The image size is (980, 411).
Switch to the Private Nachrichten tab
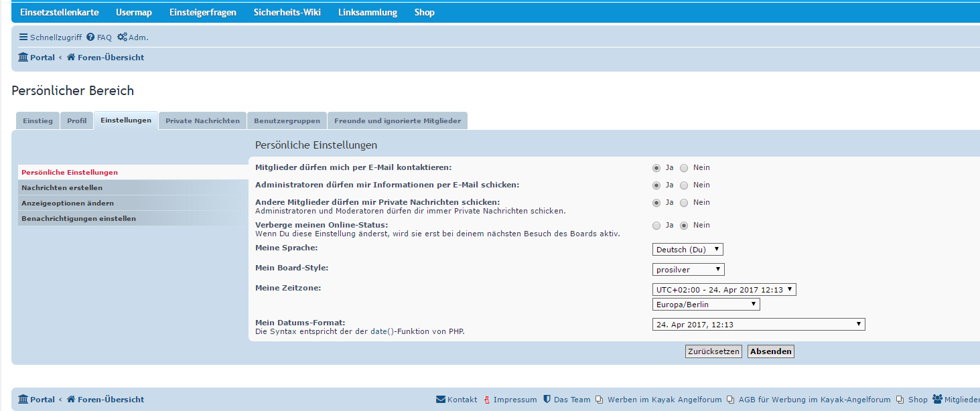(202, 121)
